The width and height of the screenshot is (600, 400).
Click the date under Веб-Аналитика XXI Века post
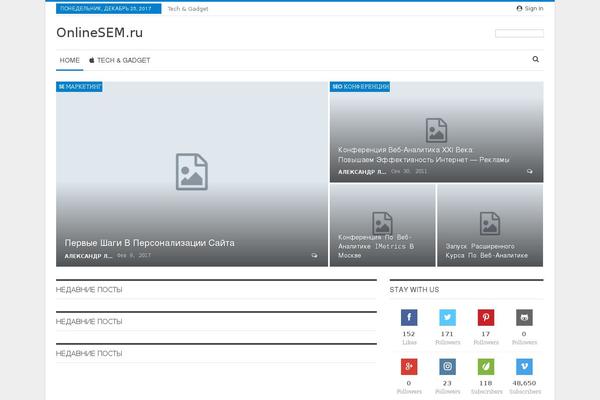point(409,171)
